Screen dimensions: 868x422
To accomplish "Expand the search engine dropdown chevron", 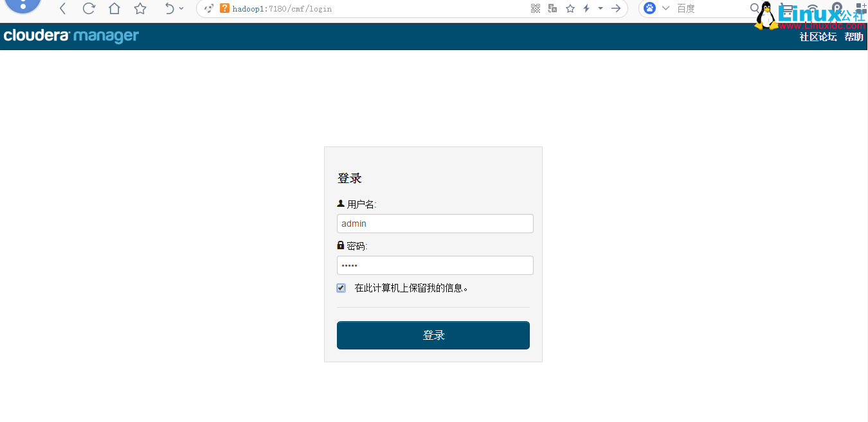I will (665, 8).
